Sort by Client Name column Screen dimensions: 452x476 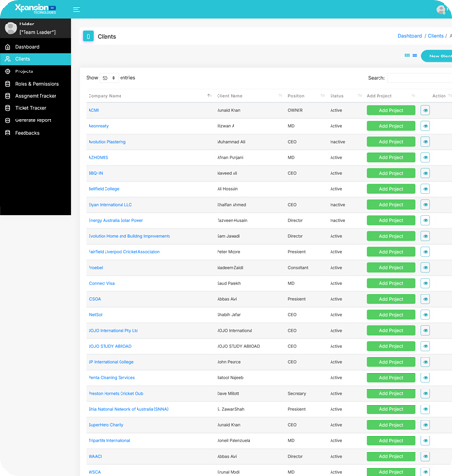coord(250,96)
